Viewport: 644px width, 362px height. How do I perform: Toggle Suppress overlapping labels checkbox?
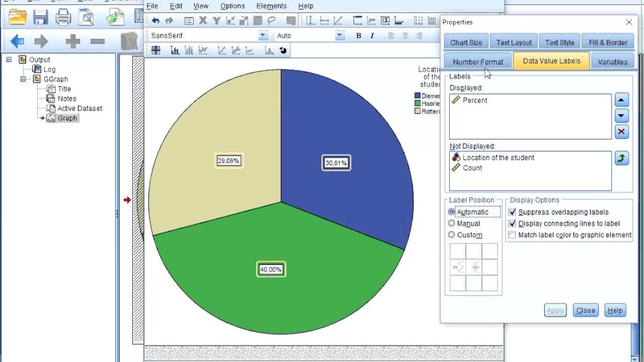[x=512, y=212]
